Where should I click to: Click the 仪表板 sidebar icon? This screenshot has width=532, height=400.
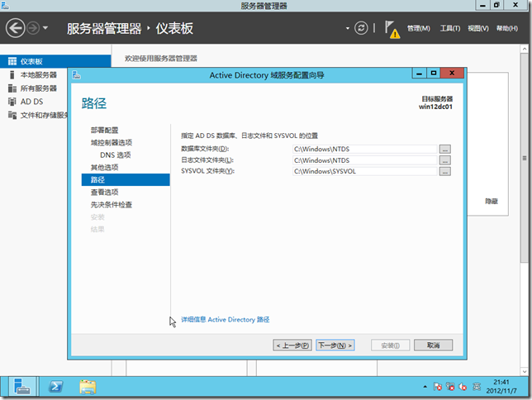click(12, 61)
